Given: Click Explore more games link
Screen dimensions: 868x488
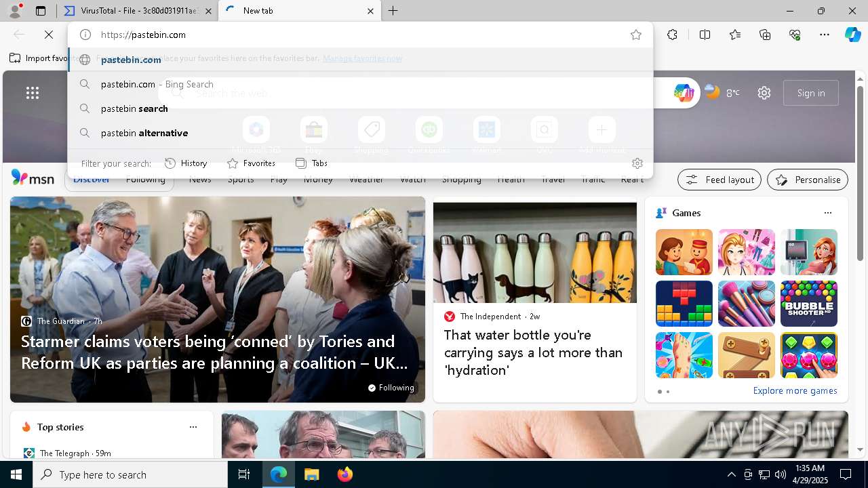Looking at the screenshot, I should tap(795, 391).
